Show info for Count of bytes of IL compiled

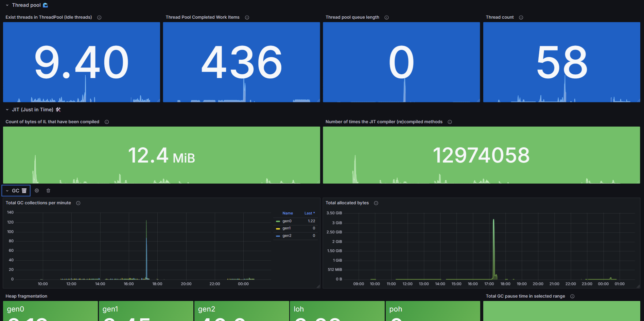[107, 122]
